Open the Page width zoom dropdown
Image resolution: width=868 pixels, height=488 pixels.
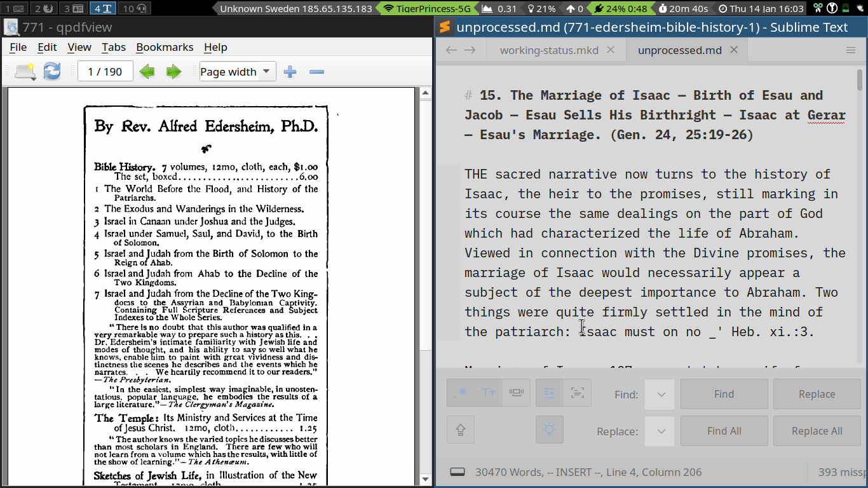pos(238,72)
